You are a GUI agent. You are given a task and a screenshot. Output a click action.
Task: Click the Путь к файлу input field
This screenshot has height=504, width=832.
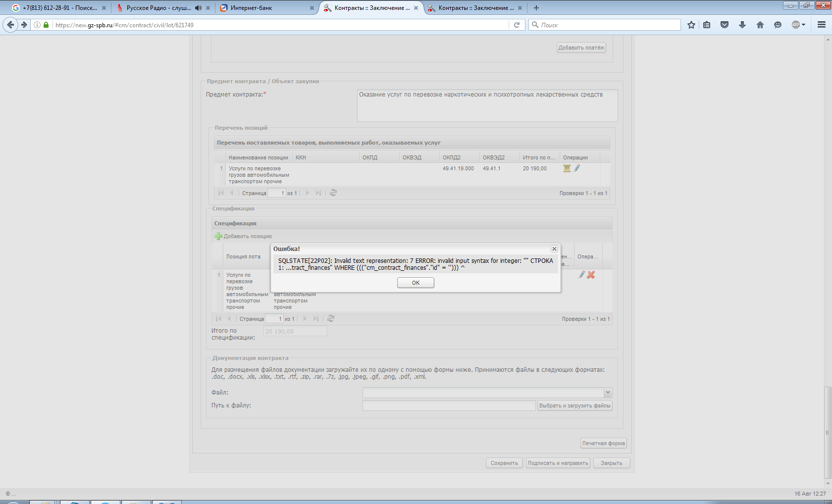click(x=449, y=405)
